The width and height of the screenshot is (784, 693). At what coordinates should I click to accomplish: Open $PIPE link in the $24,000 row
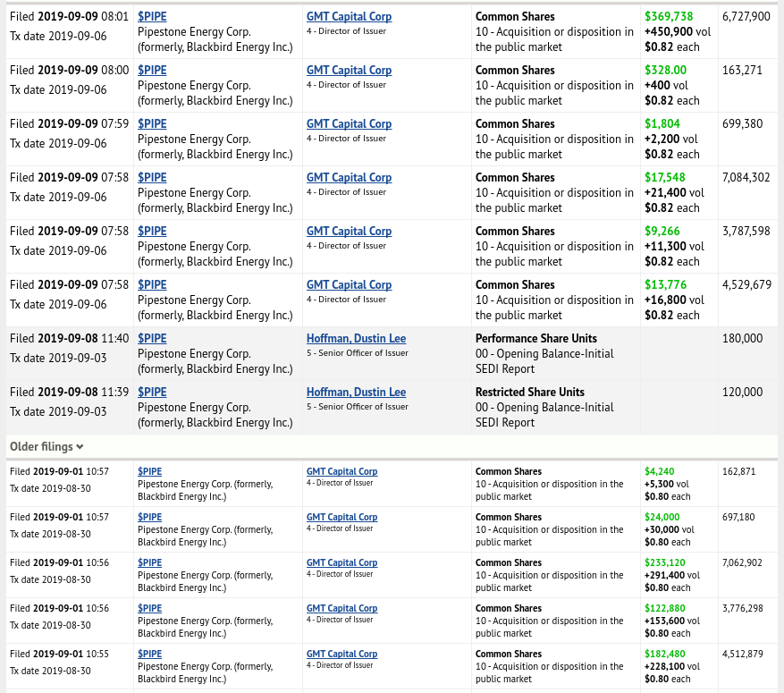pyautogui.click(x=149, y=517)
